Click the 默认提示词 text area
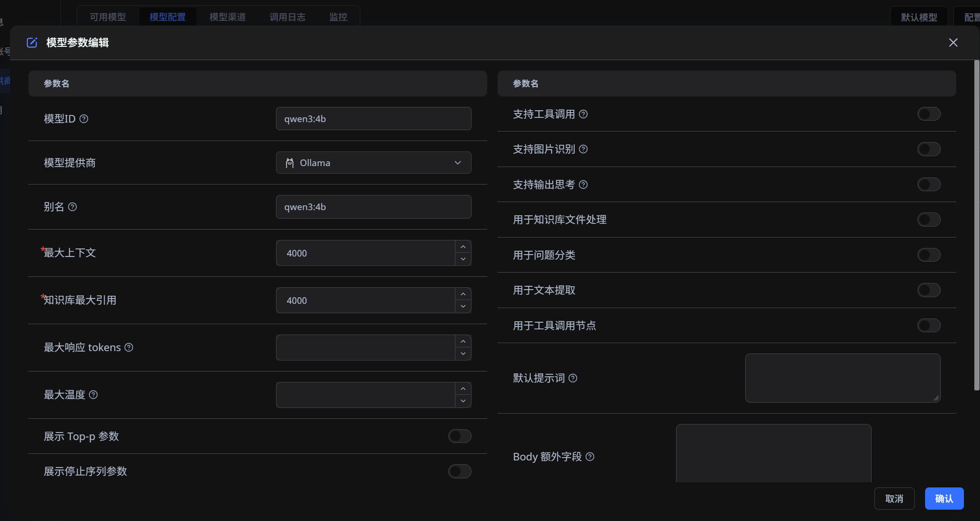This screenshot has width=980, height=521. 842,378
